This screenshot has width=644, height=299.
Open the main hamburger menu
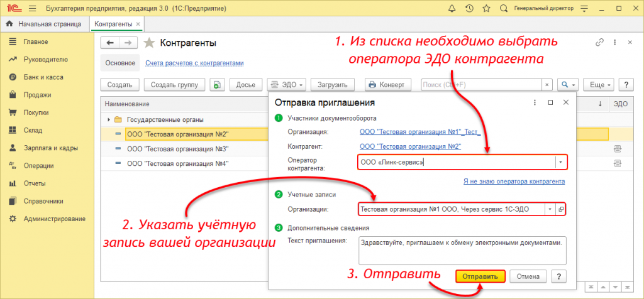click(x=33, y=9)
